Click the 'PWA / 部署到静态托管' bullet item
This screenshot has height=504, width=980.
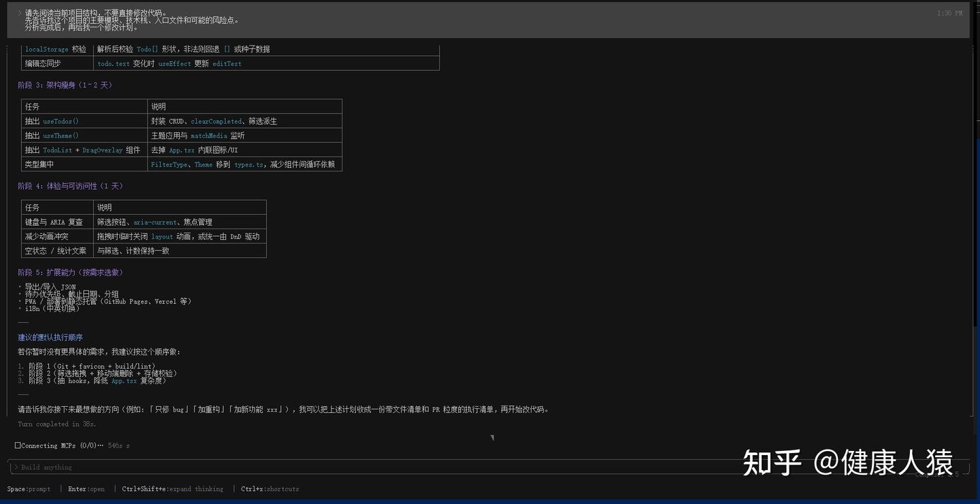click(x=108, y=301)
